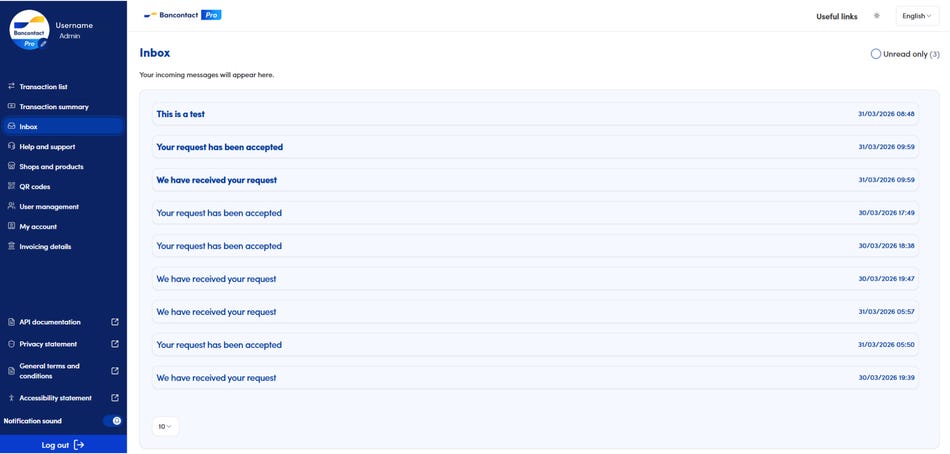Click the Help and support headset icon

point(11,147)
